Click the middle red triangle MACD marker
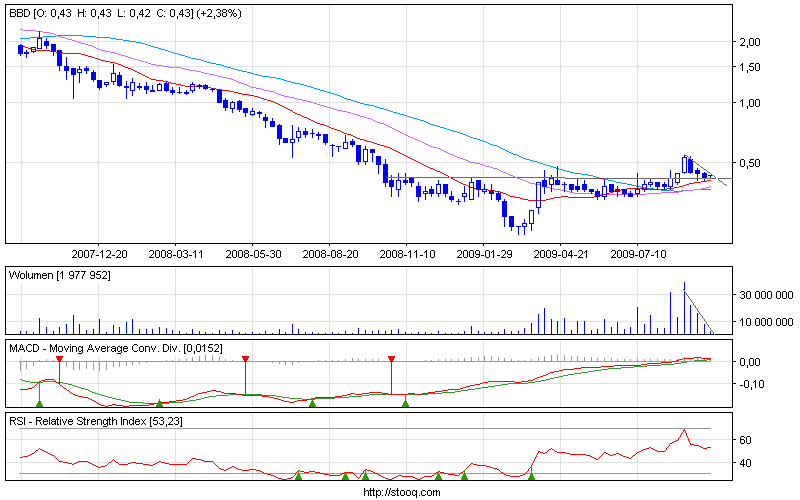The height and width of the screenshot is (500, 800). pyautogui.click(x=245, y=358)
